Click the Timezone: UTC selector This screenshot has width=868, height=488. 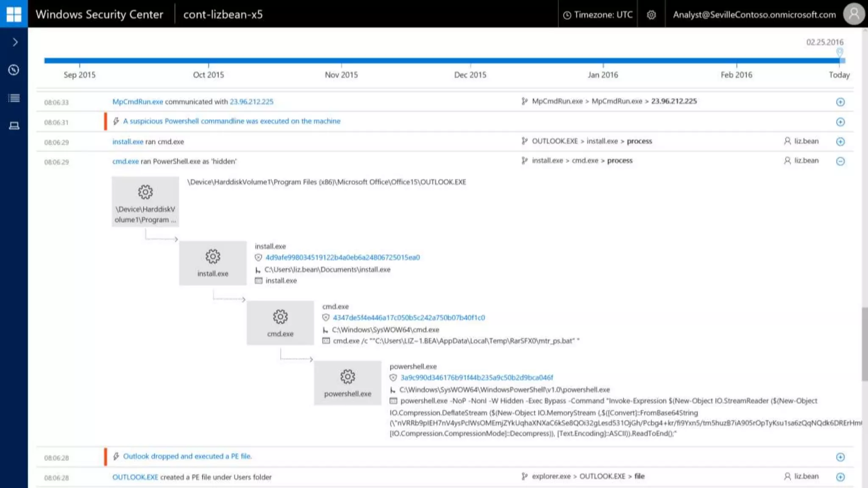(x=598, y=15)
